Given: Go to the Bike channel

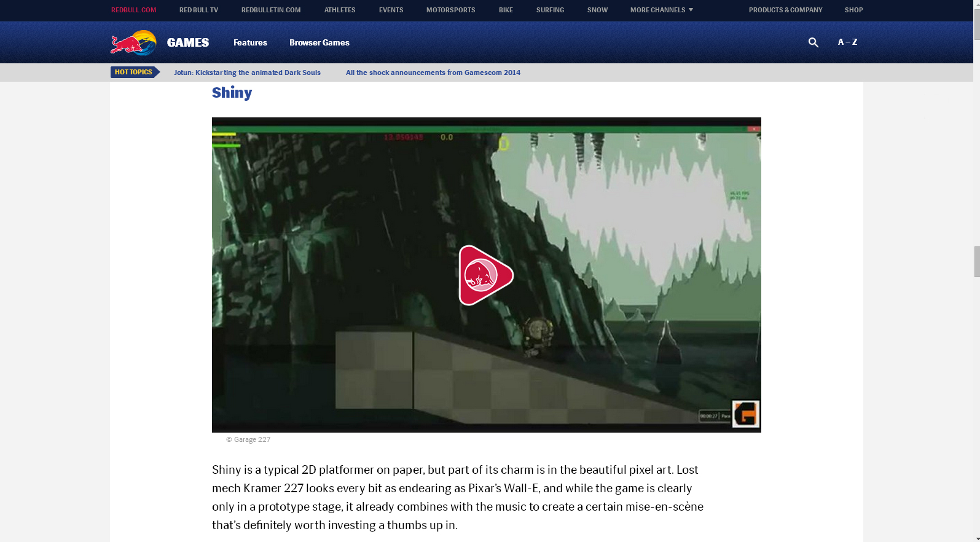Looking at the screenshot, I should [506, 10].
